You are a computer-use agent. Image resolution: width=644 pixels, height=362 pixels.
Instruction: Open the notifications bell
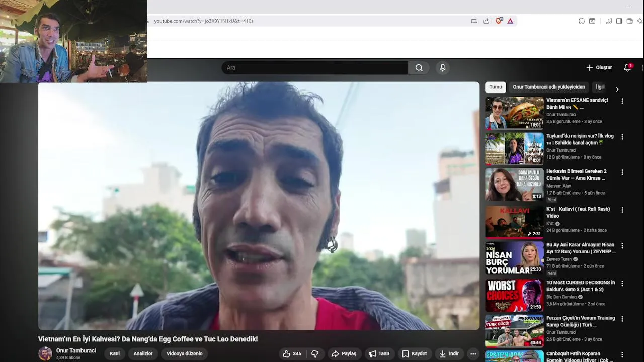click(627, 68)
